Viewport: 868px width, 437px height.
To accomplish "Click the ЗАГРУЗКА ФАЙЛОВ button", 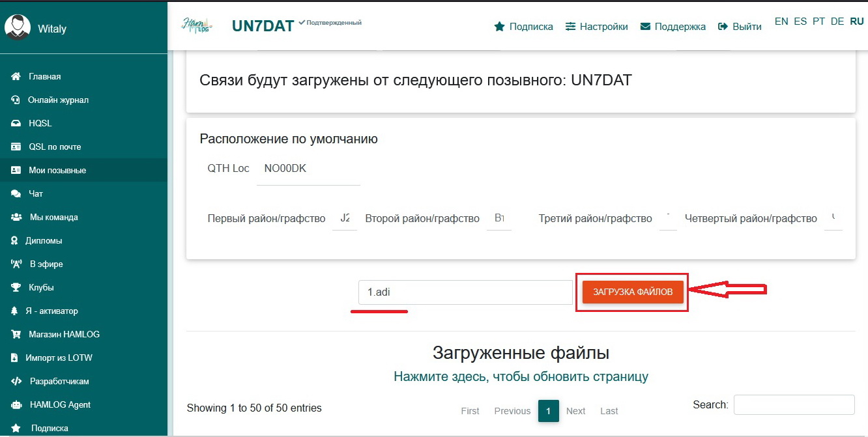I will 633,292.
